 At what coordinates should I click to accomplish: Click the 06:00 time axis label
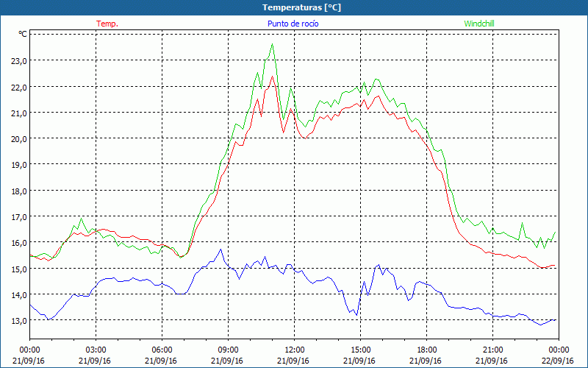click(162, 350)
